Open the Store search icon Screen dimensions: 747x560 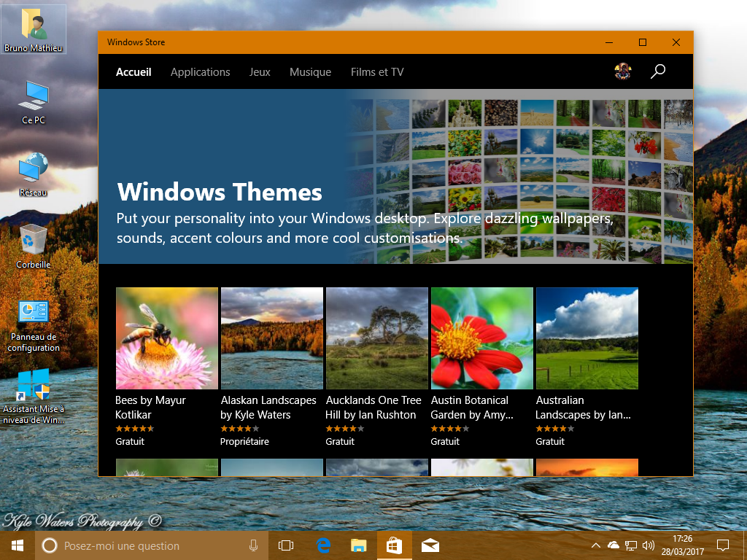pyautogui.click(x=658, y=71)
